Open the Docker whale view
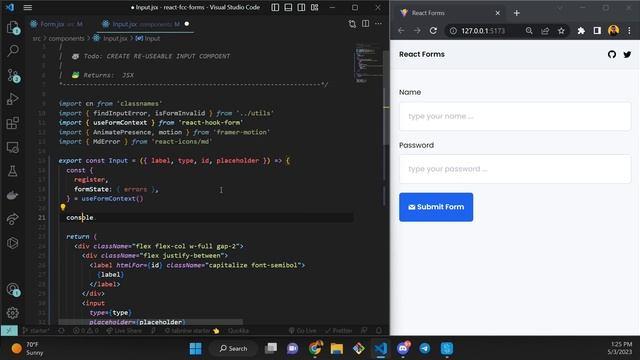This screenshot has height=360, width=640. (x=13, y=195)
